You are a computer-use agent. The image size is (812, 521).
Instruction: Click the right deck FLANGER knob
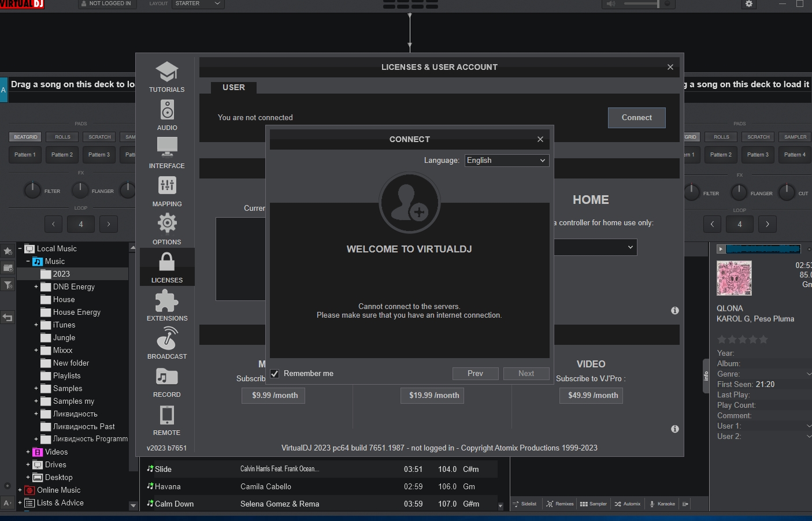click(x=739, y=192)
